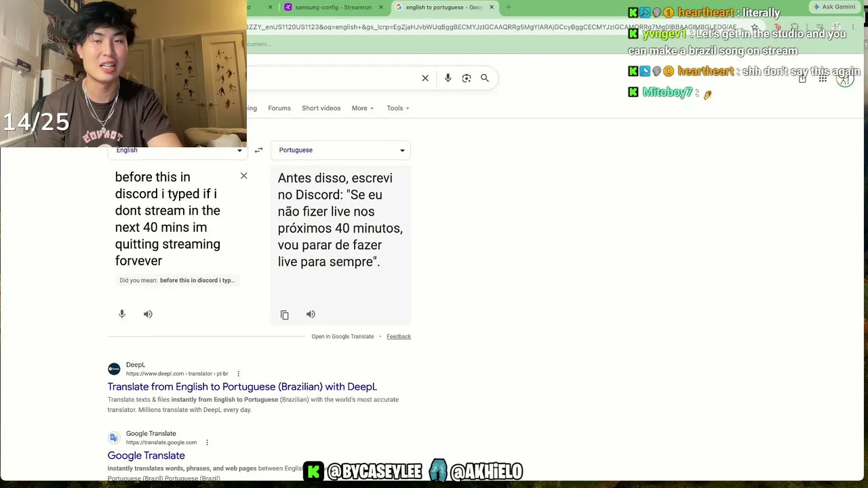The width and height of the screenshot is (868, 488).
Task: Expand the More search filters menu
Action: (363, 108)
